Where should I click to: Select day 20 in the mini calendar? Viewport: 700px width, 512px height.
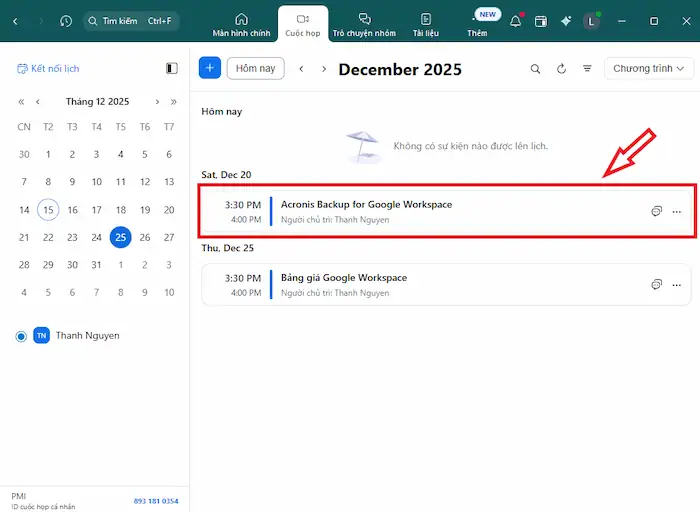point(169,210)
